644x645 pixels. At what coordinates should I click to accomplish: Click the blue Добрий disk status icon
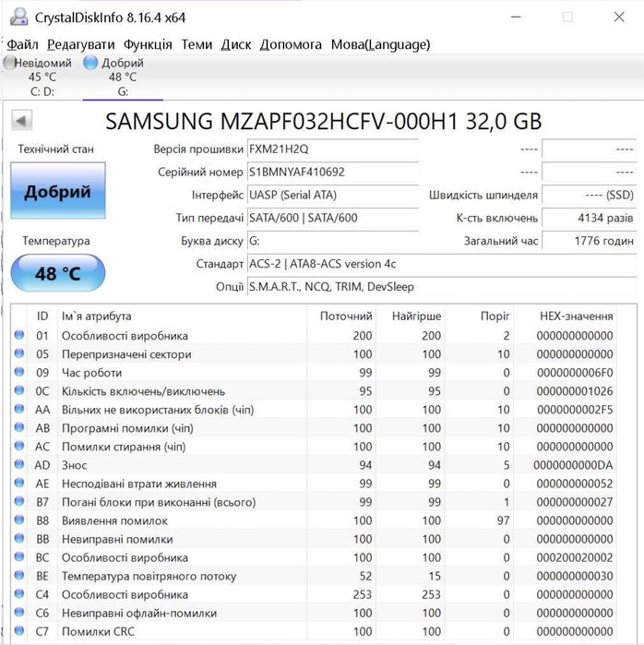point(90,63)
